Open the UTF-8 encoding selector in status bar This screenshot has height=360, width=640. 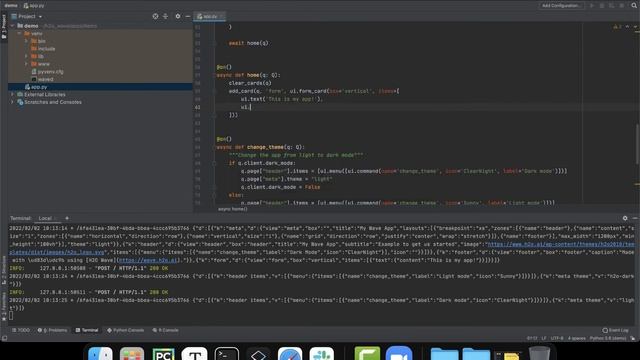click(x=557, y=338)
